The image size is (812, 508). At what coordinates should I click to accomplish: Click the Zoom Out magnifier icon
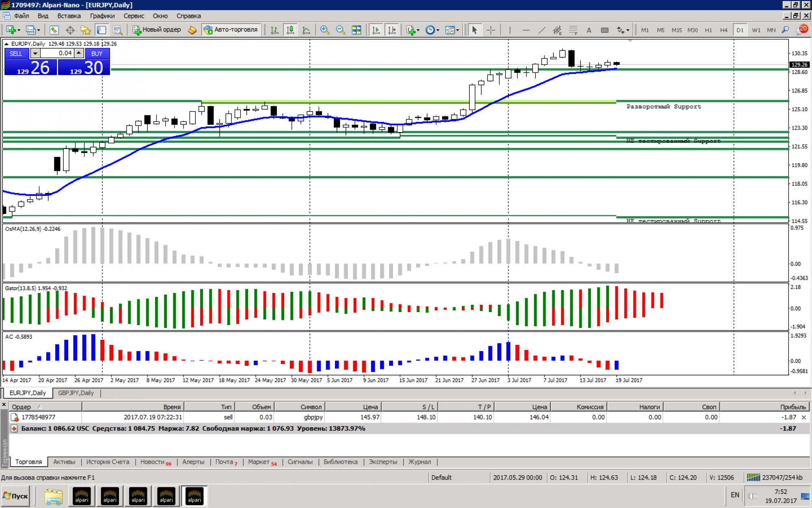coord(340,30)
